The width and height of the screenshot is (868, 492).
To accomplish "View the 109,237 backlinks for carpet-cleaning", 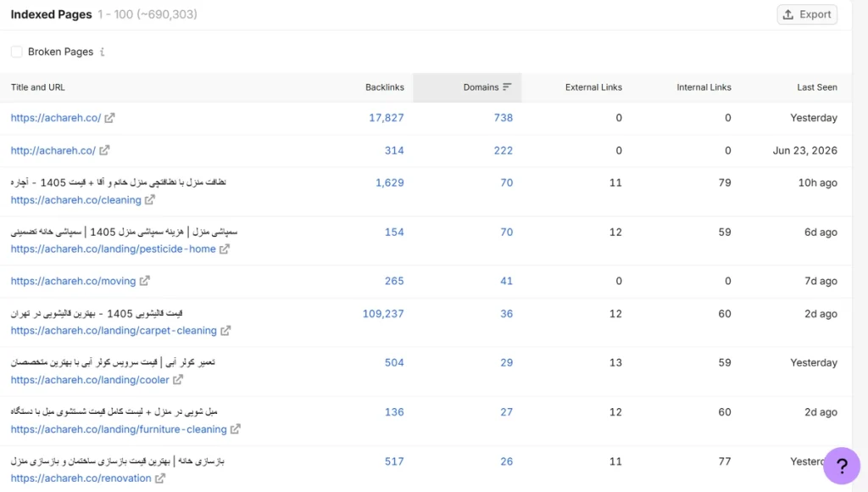I will click(383, 314).
